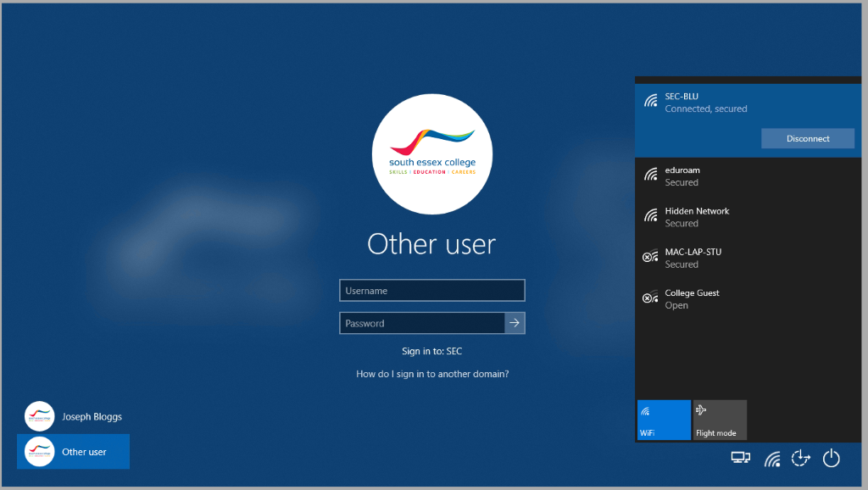The width and height of the screenshot is (868, 490).
Task: Open 'How do I sign in to another domain?'
Action: [x=431, y=374]
